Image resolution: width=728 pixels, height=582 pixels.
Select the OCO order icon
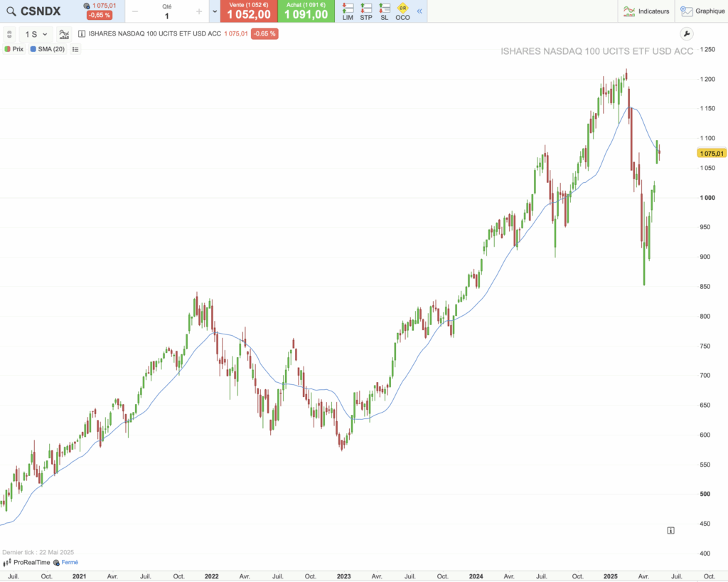click(x=402, y=11)
